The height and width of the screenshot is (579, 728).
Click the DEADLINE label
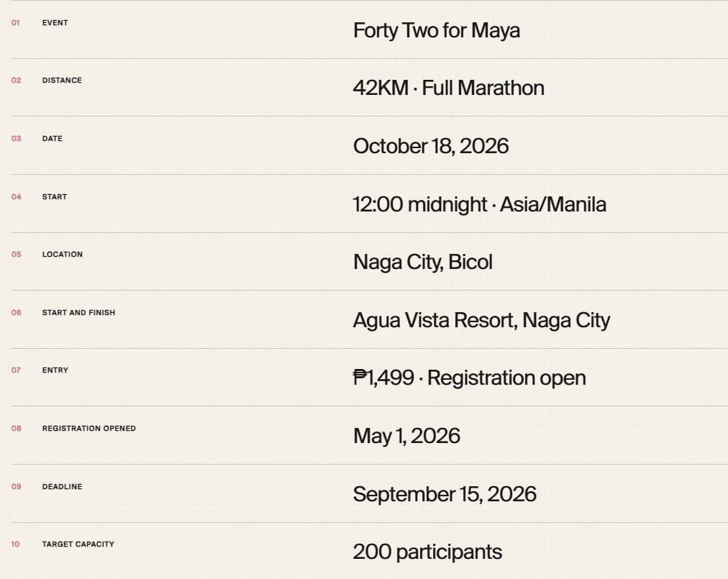click(x=62, y=487)
